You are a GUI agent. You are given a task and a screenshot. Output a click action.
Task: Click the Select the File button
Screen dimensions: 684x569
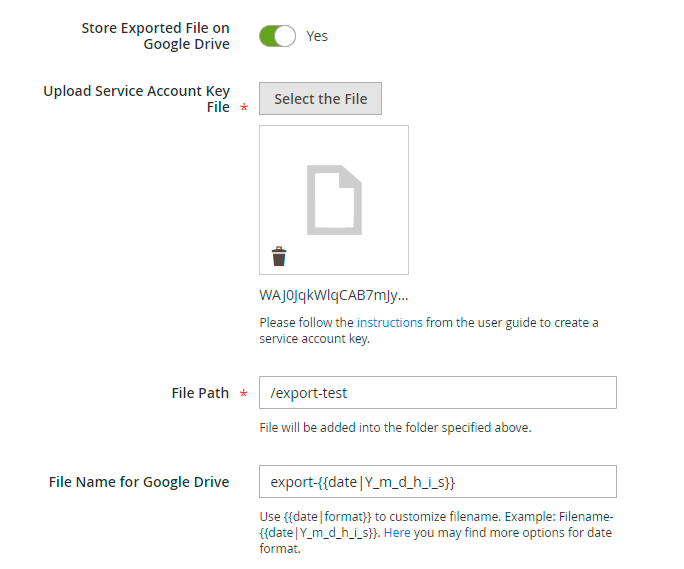coord(320,99)
